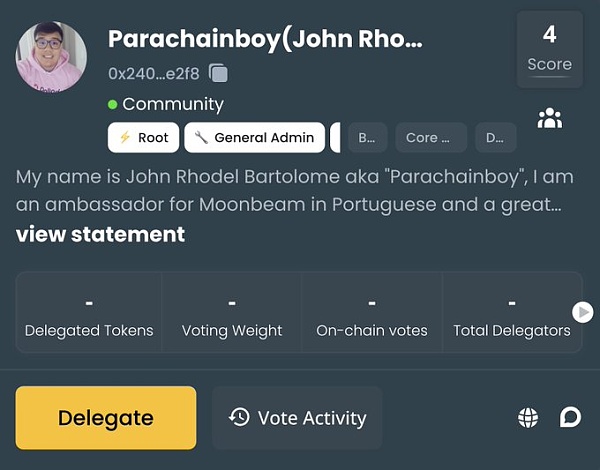This screenshot has height=470, width=600.
Task: Click the Parachainboy profile avatar
Action: [51, 57]
